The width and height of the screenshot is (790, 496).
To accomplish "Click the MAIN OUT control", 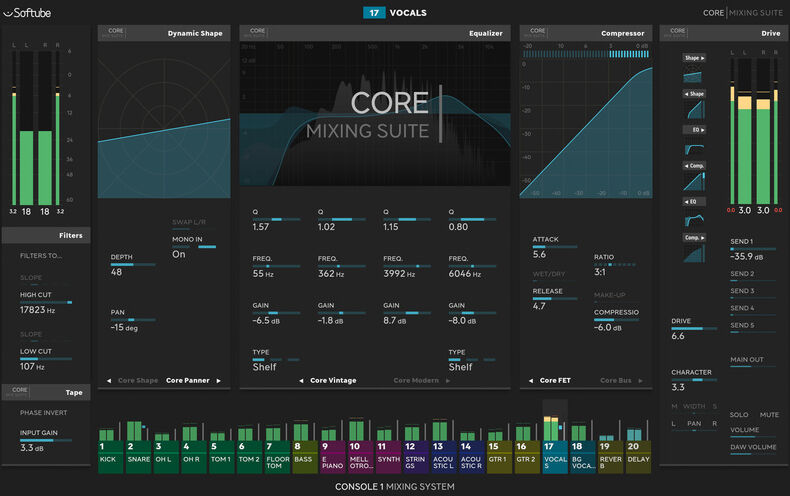I will (753, 362).
